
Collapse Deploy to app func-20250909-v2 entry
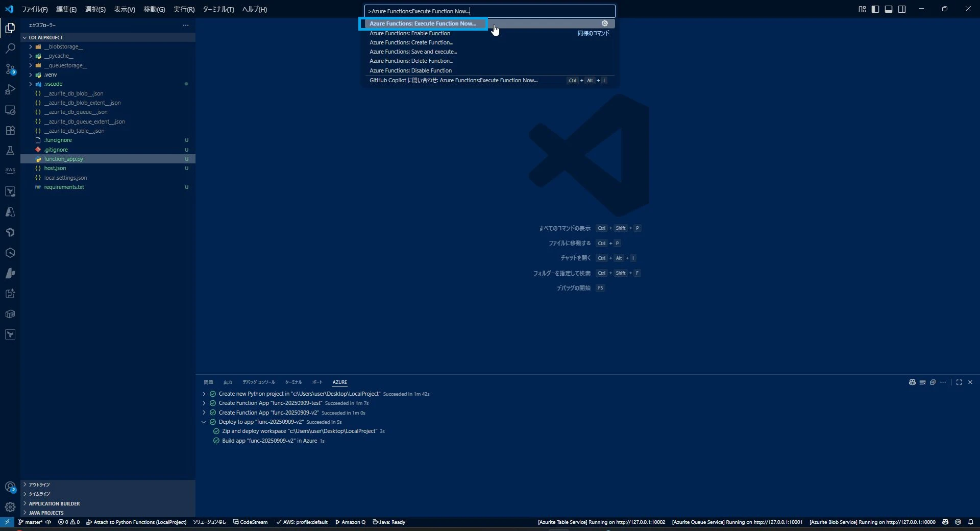pyautogui.click(x=204, y=422)
